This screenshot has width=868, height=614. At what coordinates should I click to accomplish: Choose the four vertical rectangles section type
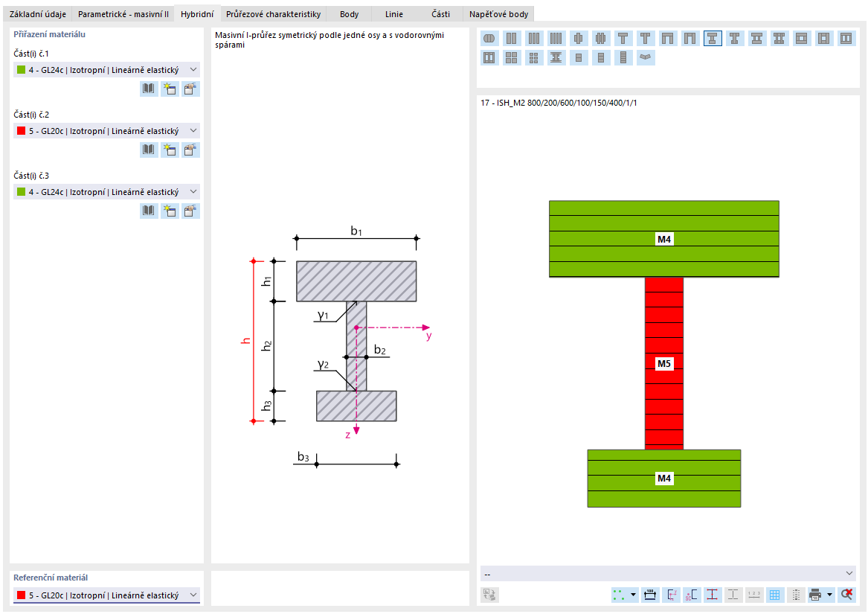tap(556, 38)
